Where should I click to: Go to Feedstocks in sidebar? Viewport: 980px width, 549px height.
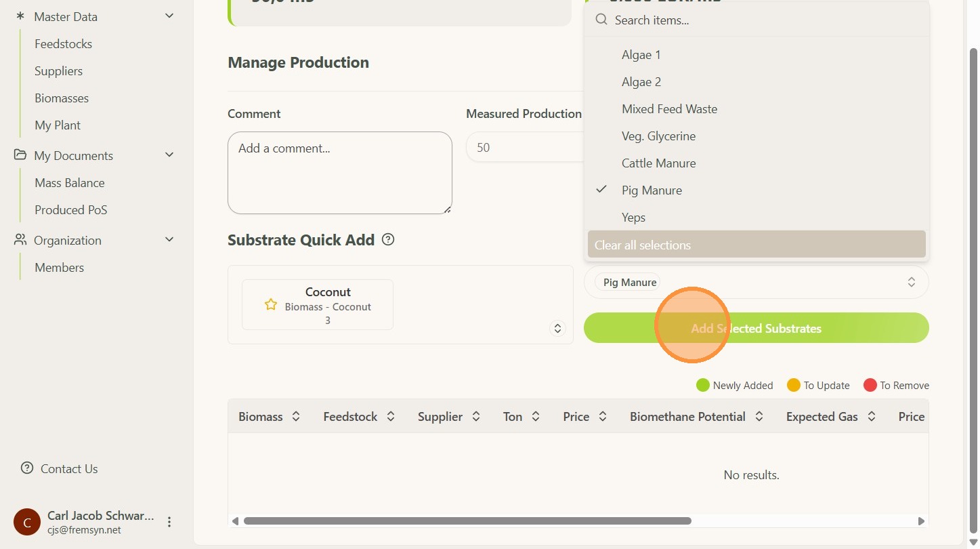pyautogui.click(x=63, y=44)
